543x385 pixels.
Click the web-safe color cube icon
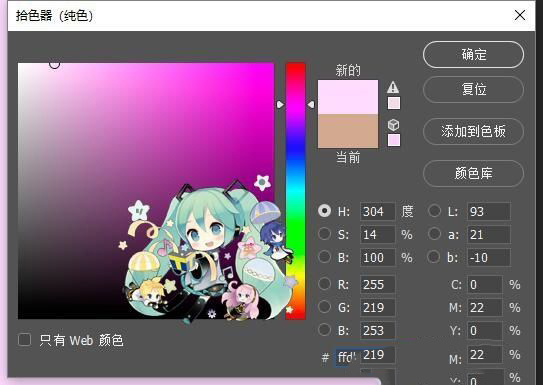pos(393,125)
